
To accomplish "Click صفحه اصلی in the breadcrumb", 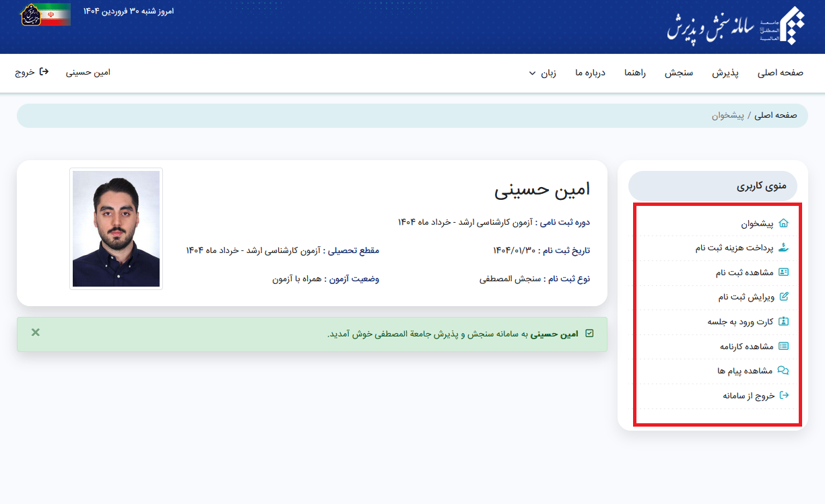I will point(775,115).
